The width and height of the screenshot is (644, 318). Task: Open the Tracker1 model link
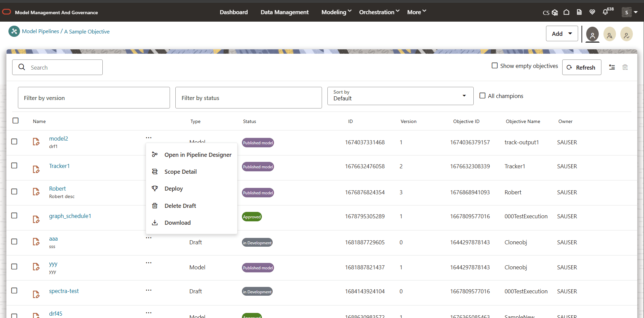[59, 166]
